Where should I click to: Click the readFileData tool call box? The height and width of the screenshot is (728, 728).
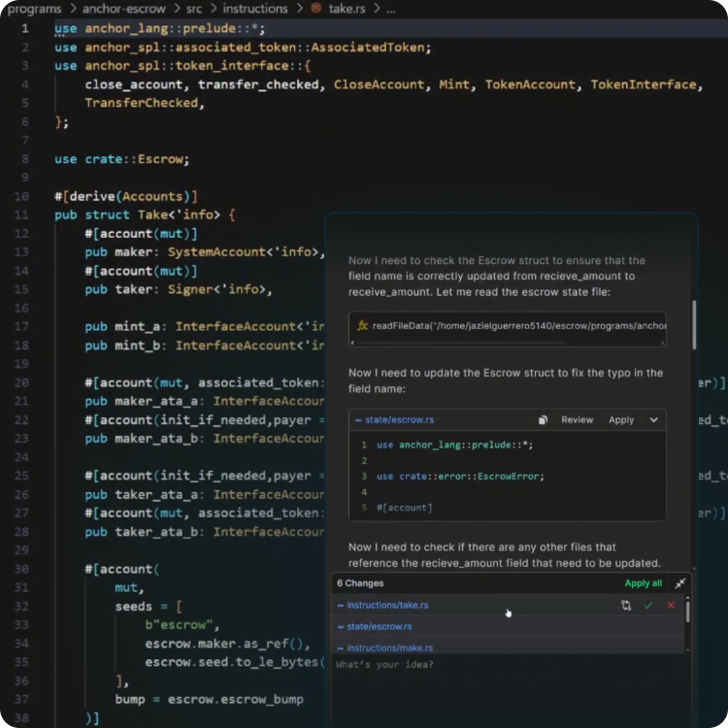pyautogui.click(x=508, y=329)
